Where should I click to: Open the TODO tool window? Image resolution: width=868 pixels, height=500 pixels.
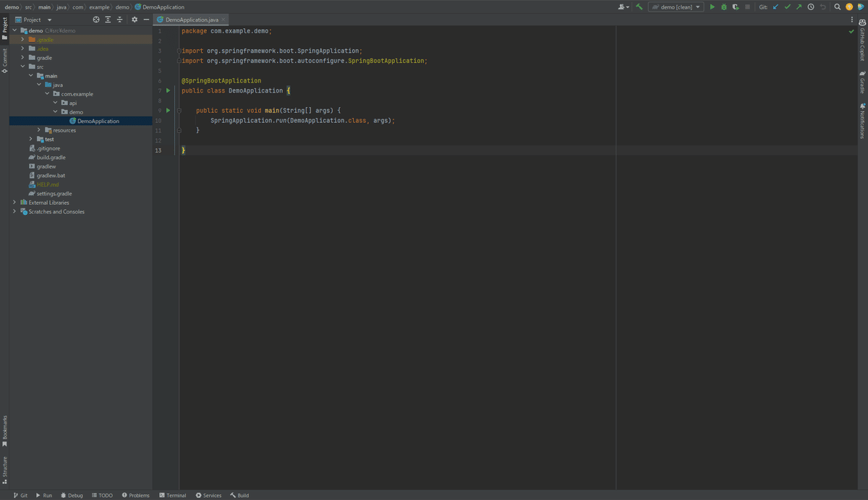tap(101, 495)
